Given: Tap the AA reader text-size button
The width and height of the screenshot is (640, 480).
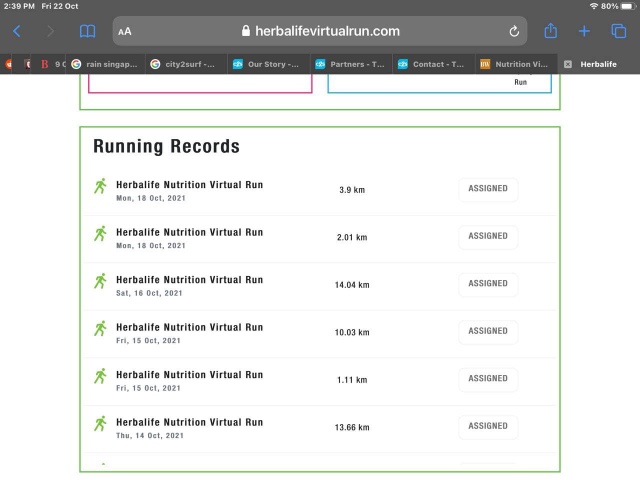Looking at the screenshot, I should coord(125,31).
